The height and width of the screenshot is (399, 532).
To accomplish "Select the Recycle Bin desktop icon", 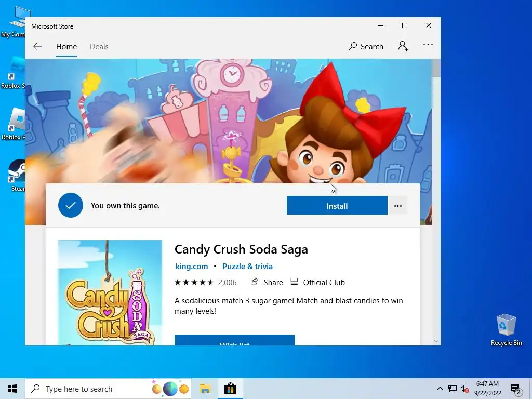I will (506, 330).
